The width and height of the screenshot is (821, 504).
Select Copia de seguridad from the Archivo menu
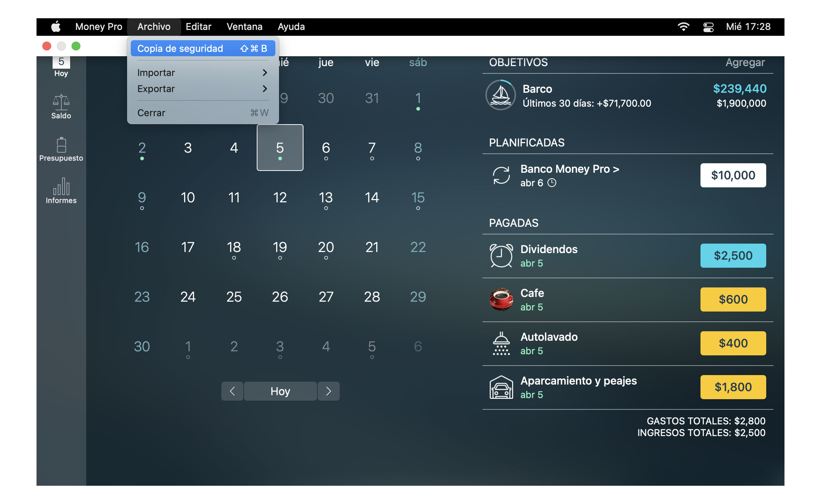point(180,48)
